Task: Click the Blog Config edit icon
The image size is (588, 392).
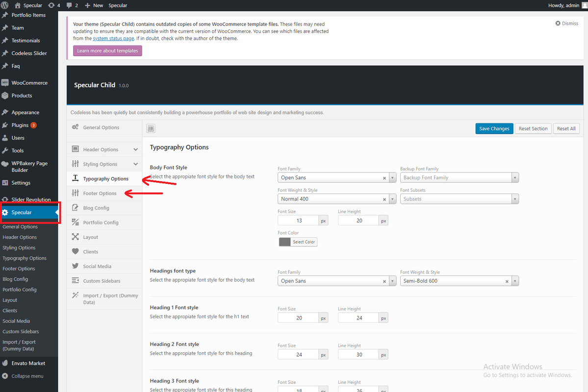Action: (76, 208)
